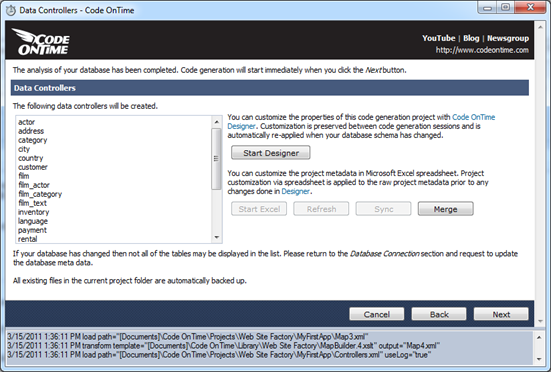
Task: Click the Code OnTime logo
Action: coord(41,41)
